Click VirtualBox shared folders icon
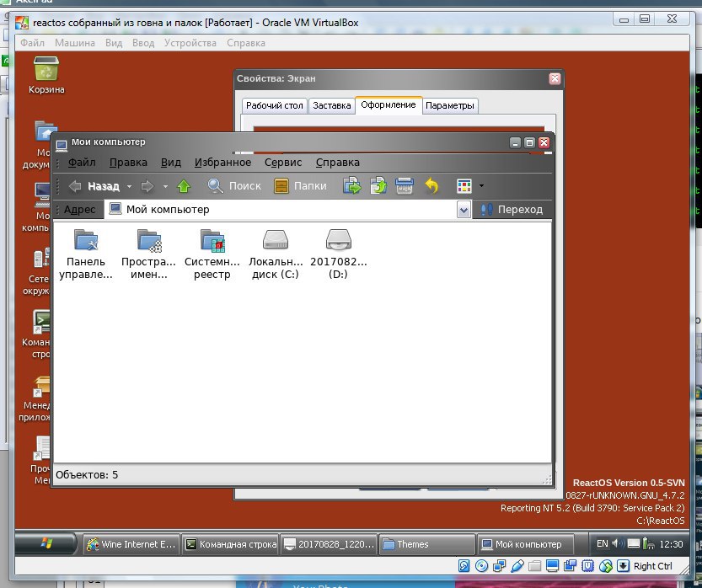Image resolution: width=702 pixels, height=588 pixels. click(x=534, y=566)
